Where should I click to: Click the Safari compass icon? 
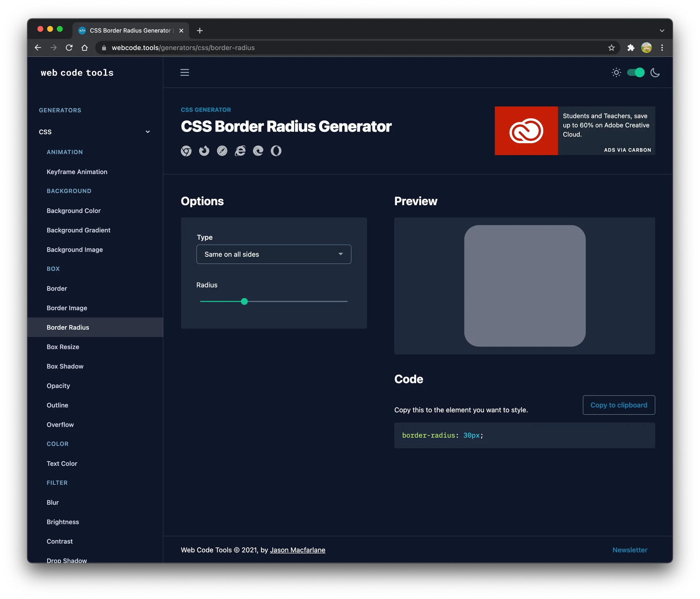(222, 151)
